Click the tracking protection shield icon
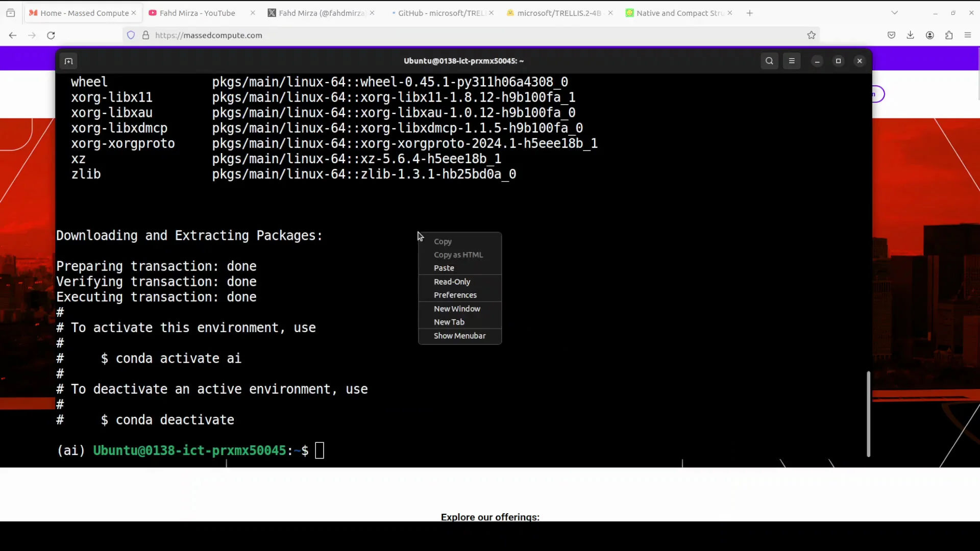 [131, 35]
